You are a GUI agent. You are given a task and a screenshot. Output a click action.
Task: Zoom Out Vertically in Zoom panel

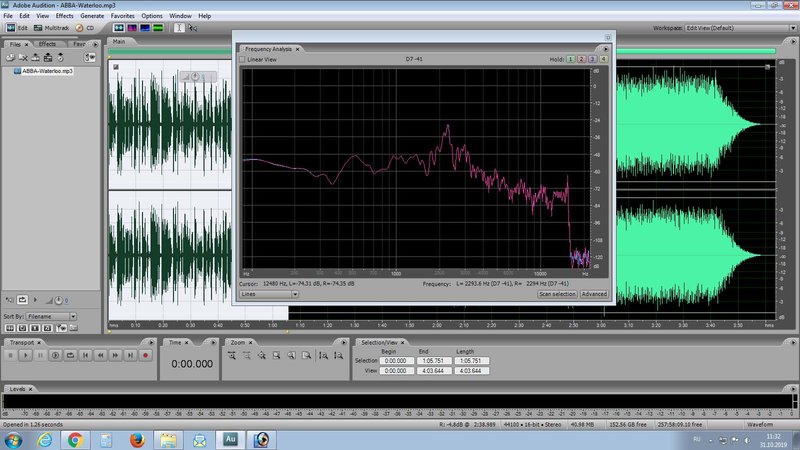click(x=338, y=356)
